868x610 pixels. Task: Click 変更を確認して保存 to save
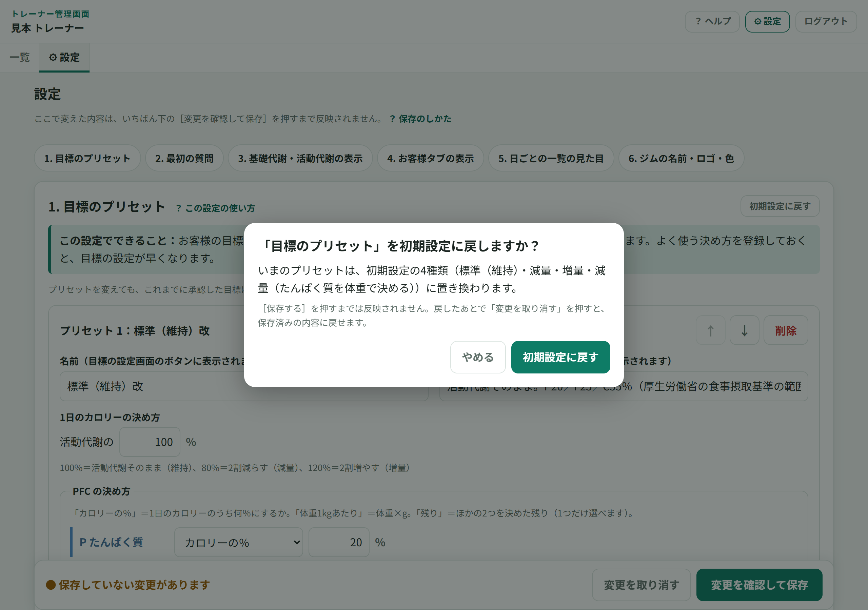click(759, 585)
